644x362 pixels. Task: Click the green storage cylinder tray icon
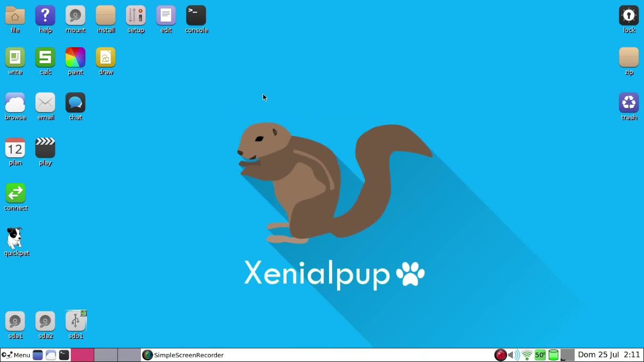553,355
